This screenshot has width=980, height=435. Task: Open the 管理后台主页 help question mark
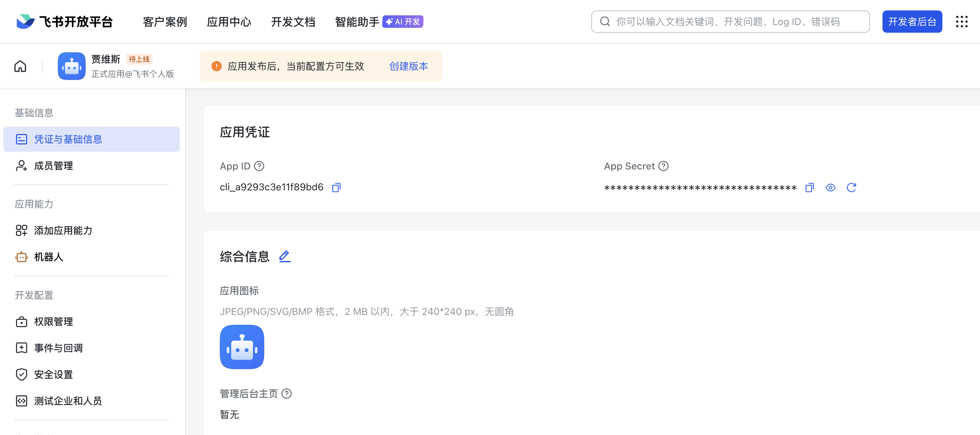click(287, 394)
